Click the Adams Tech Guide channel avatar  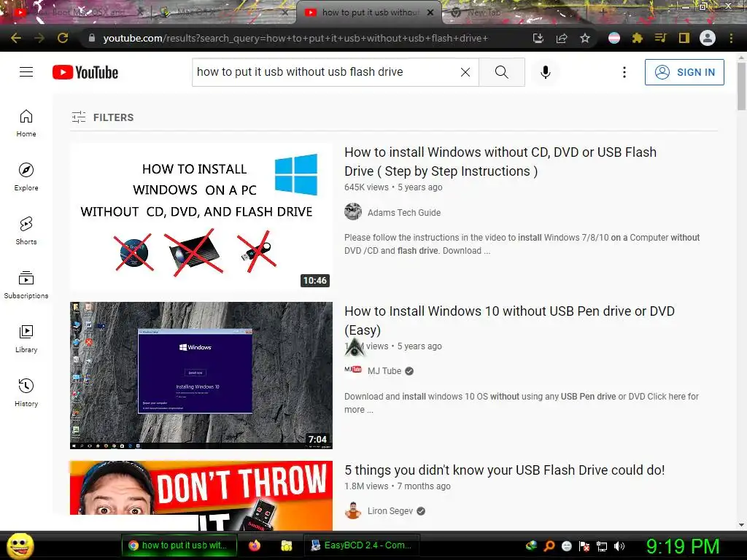(353, 211)
